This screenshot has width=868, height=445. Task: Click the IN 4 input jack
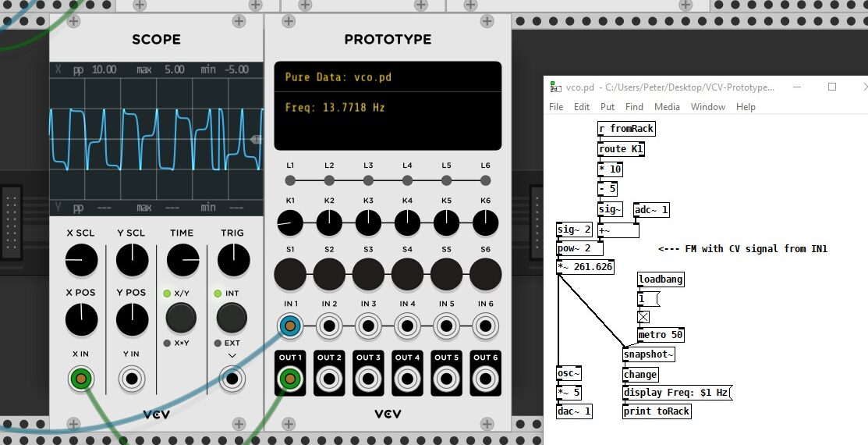tap(407, 326)
